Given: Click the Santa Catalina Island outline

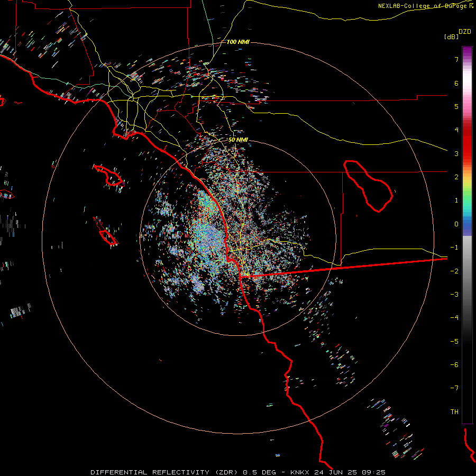Looking at the screenshot, I should click(108, 176).
